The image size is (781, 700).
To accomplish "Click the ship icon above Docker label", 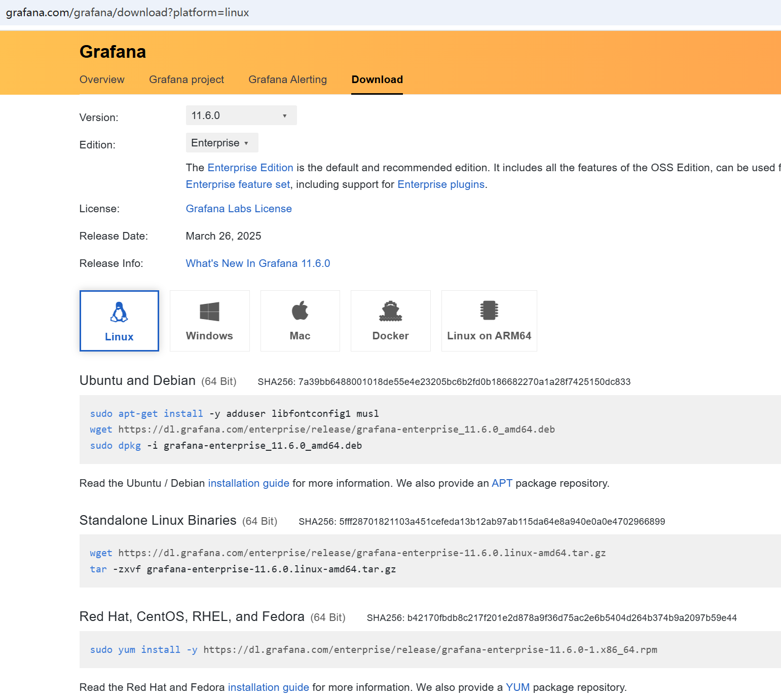I will tap(390, 310).
